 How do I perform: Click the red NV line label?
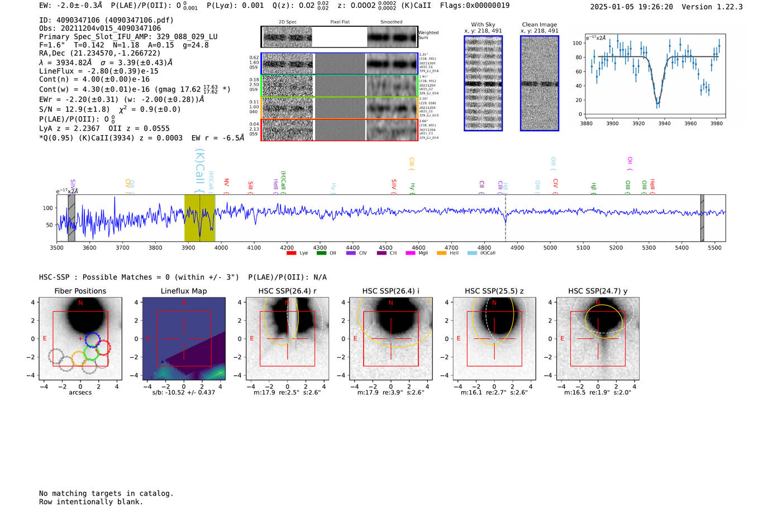click(x=226, y=185)
